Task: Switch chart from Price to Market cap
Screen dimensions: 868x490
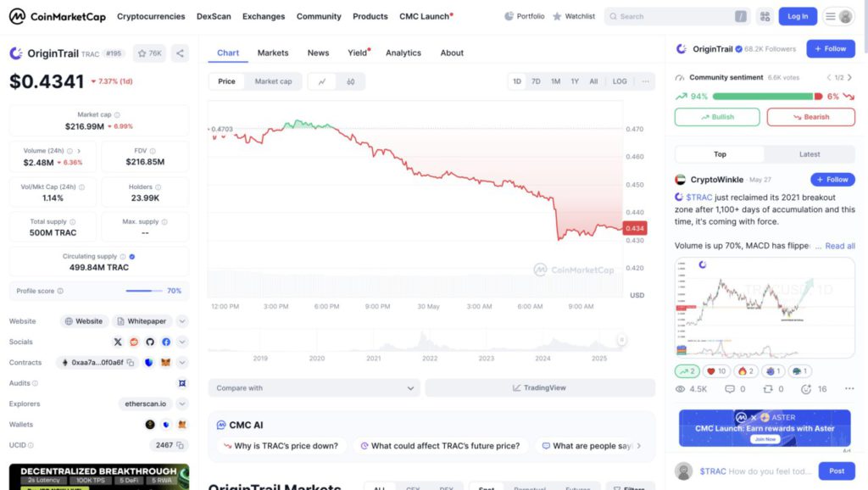Action: pos(273,81)
